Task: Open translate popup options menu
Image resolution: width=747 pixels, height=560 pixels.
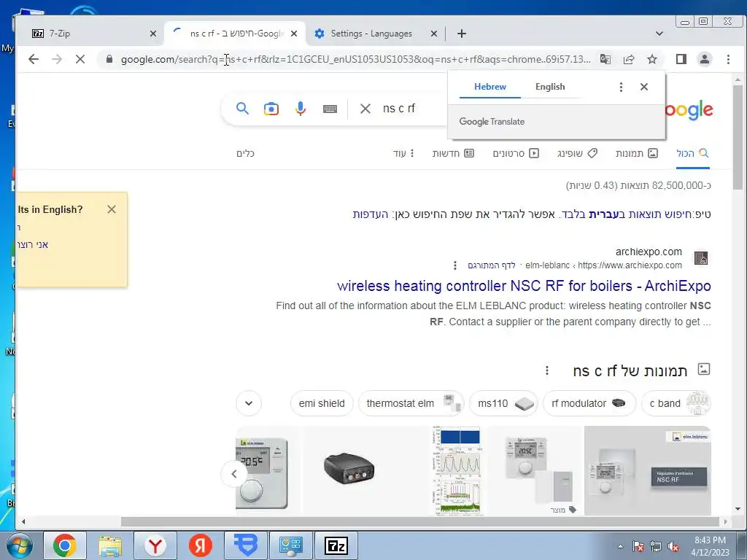Action: [x=621, y=87]
